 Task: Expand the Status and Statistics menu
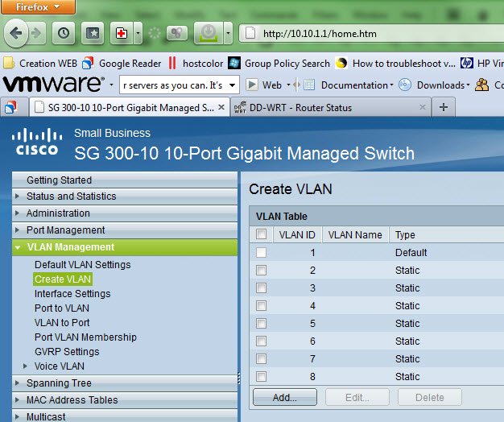click(x=125, y=196)
